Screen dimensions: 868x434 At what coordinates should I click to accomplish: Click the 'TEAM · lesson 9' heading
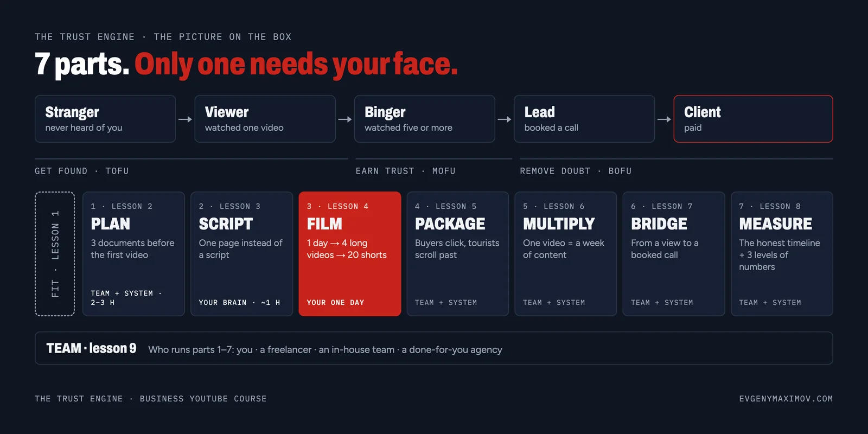[x=91, y=348]
